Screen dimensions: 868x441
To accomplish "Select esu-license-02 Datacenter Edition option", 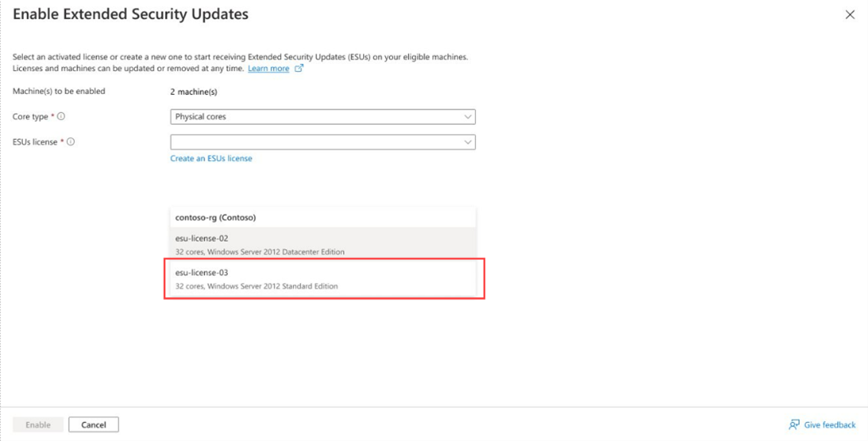I will (323, 245).
